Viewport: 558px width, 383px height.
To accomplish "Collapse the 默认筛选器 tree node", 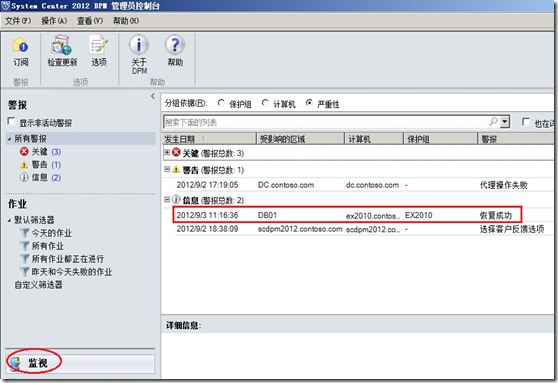I will pyautogui.click(x=9, y=220).
